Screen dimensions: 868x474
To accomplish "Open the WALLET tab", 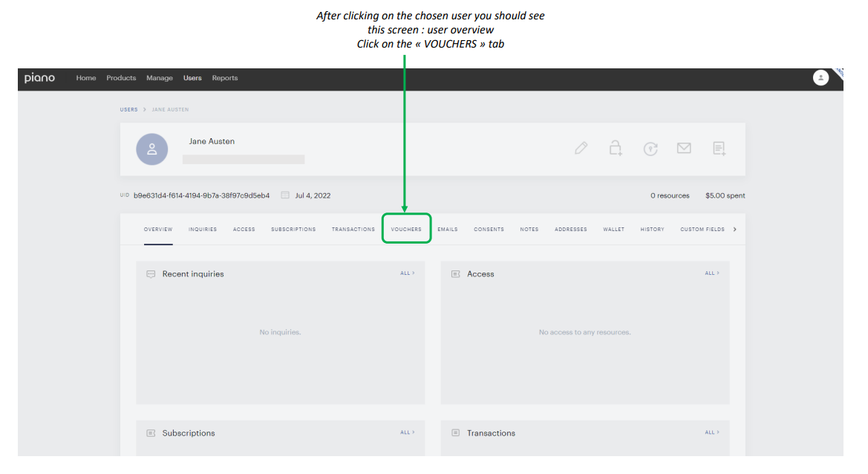I will (x=613, y=230).
